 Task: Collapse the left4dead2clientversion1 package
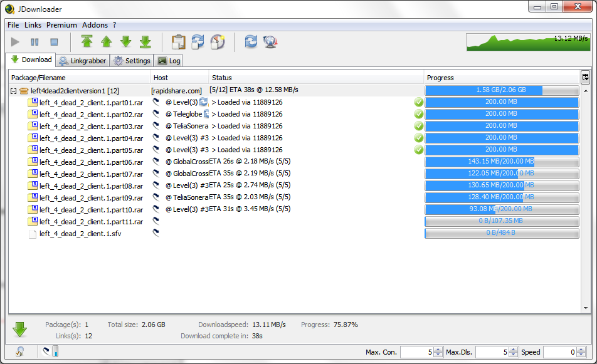13,91
